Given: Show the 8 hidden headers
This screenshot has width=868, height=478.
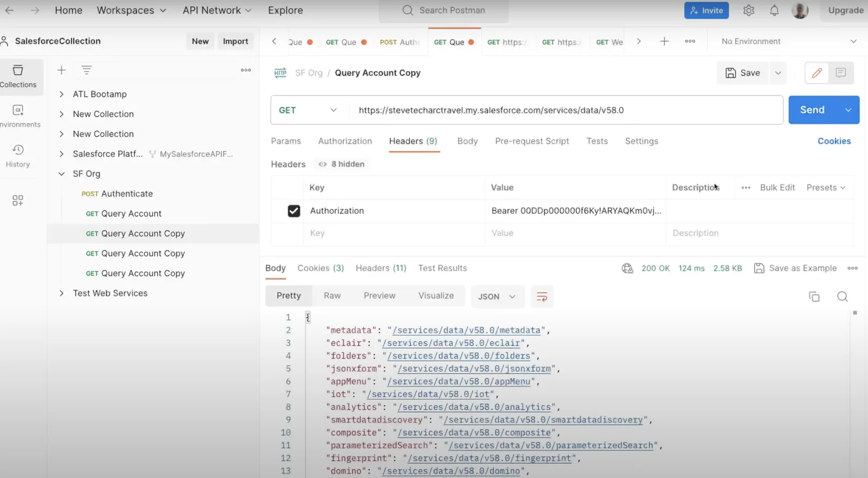Looking at the screenshot, I should [342, 164].
